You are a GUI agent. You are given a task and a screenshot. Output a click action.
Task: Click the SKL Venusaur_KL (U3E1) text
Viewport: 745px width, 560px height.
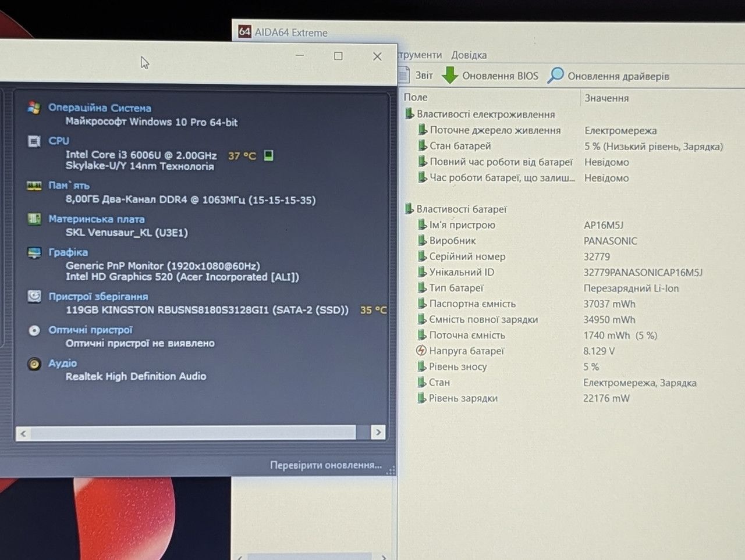click(x=126, y=233)
